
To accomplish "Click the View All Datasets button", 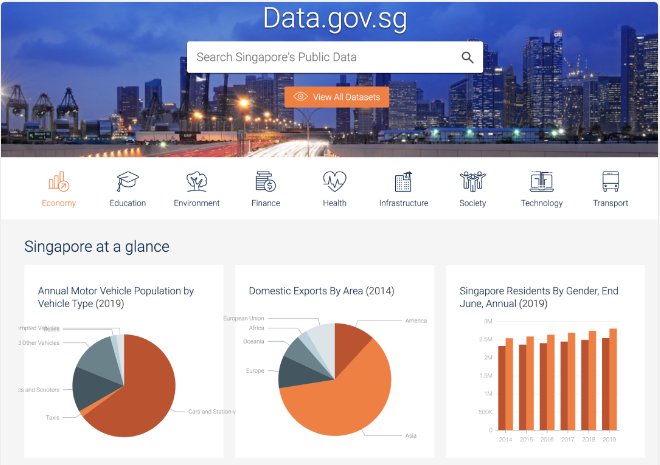I will (337, 97).
